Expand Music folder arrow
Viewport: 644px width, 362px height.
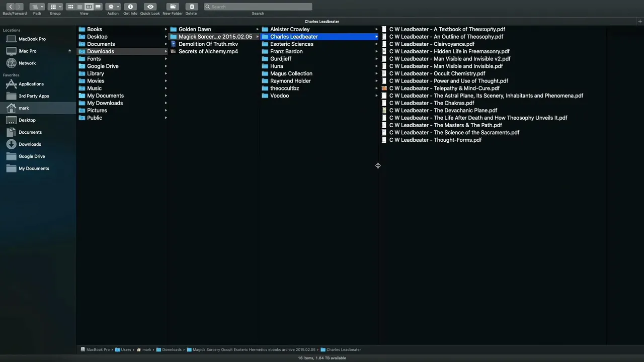166,88
